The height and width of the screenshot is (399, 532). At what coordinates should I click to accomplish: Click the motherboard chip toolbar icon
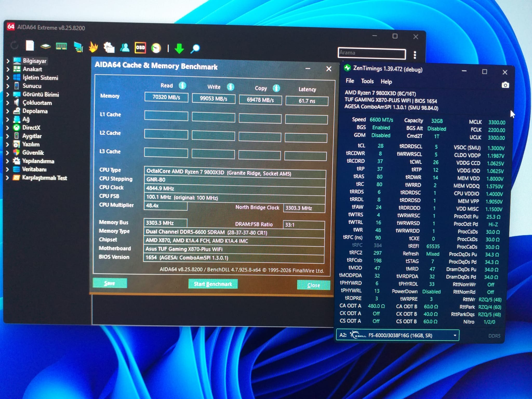[45, 47]
